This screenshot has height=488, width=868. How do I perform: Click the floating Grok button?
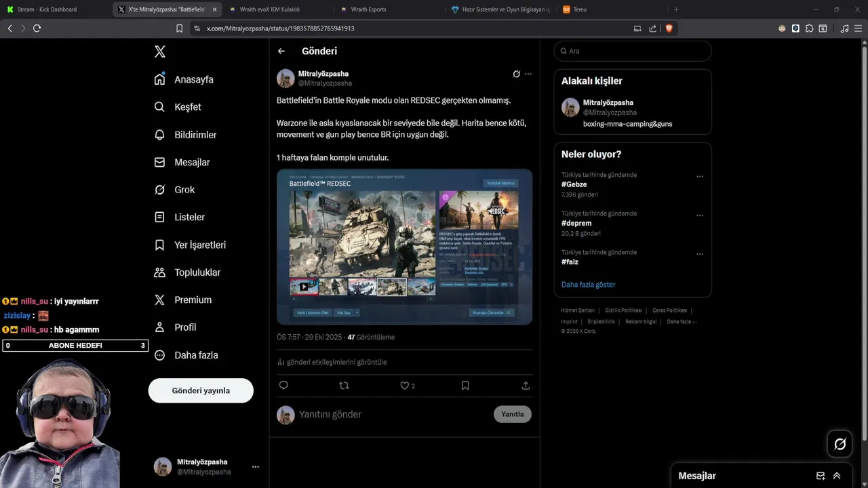click(840, 444)
